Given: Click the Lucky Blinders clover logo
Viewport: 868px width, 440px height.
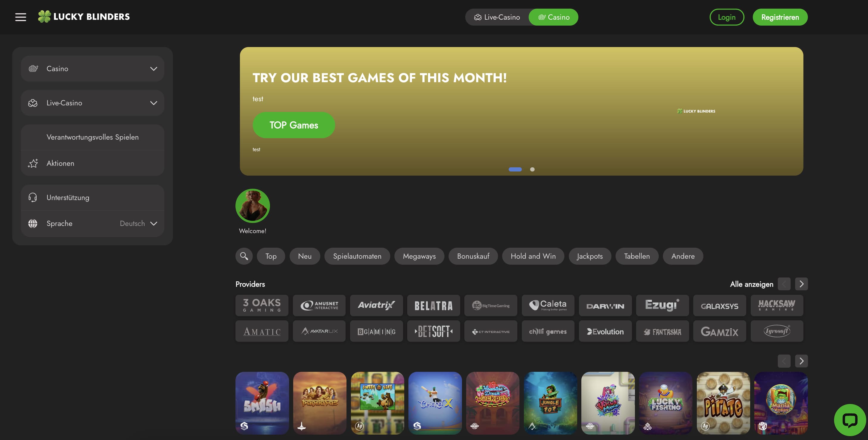Looking at the screenshot, I should pyautogui.click(x=84, y=16).
